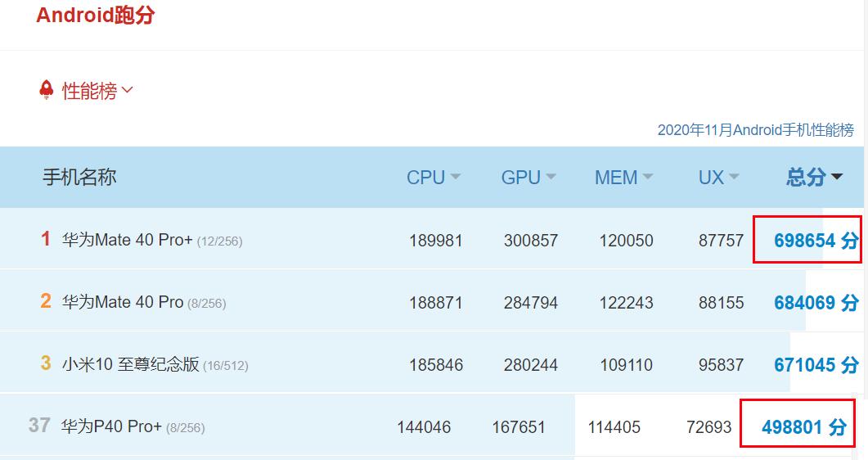Open 华为Mate 40 Pro+ phone details
The width and height of the screenshot is (868, 460).
pos(128,240)
